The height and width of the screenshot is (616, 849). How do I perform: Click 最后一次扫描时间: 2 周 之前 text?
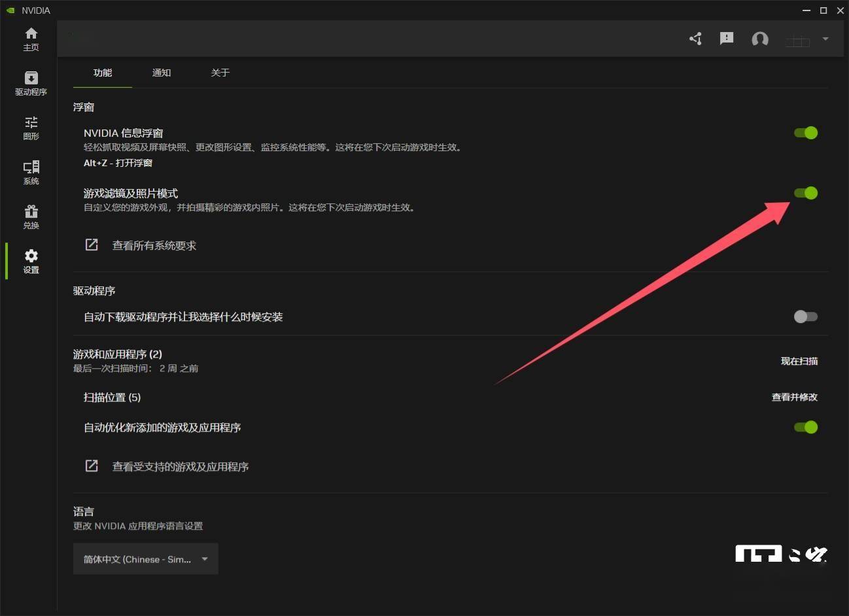(135, 369)
